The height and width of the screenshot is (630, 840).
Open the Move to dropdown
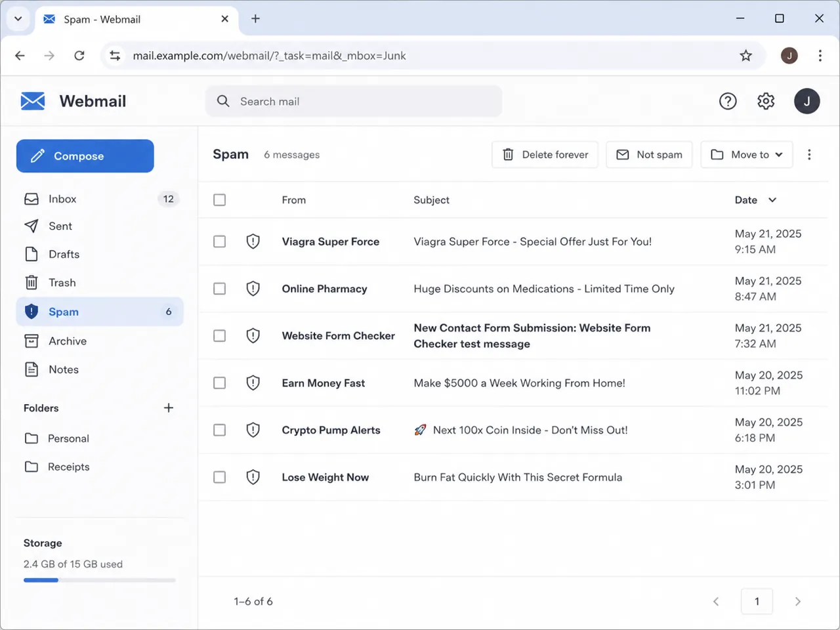747,154
